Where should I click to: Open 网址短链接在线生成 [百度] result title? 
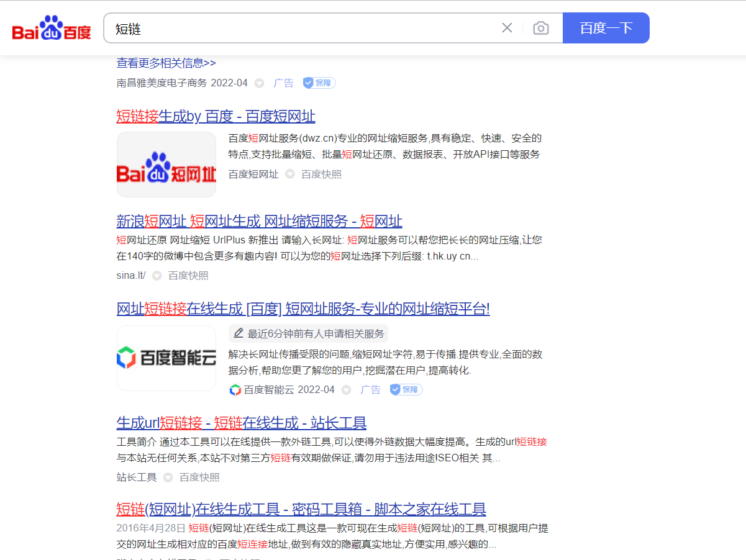[303, 309]
